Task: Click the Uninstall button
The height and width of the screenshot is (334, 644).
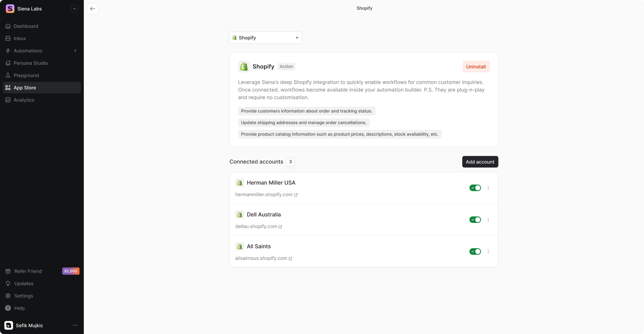Action: 476,66
